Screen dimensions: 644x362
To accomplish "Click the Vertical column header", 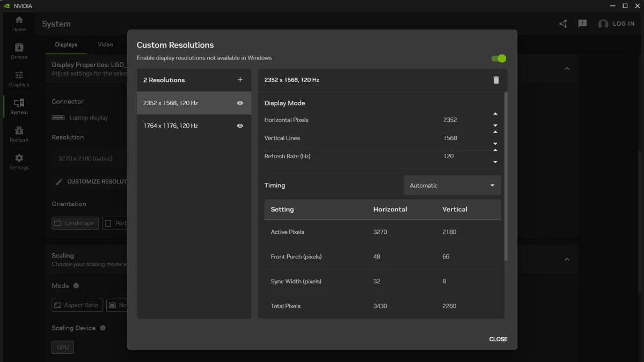I will click(x=455, y=210).
